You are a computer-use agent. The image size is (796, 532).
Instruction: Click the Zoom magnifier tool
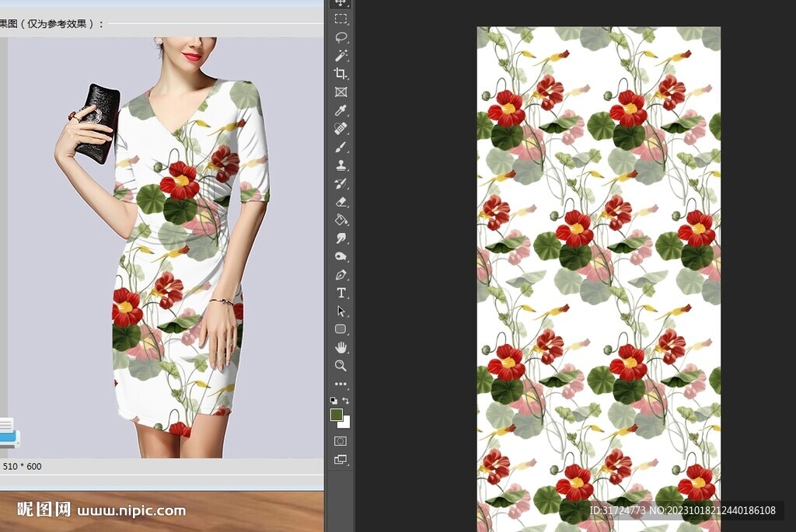coord(340,365)
